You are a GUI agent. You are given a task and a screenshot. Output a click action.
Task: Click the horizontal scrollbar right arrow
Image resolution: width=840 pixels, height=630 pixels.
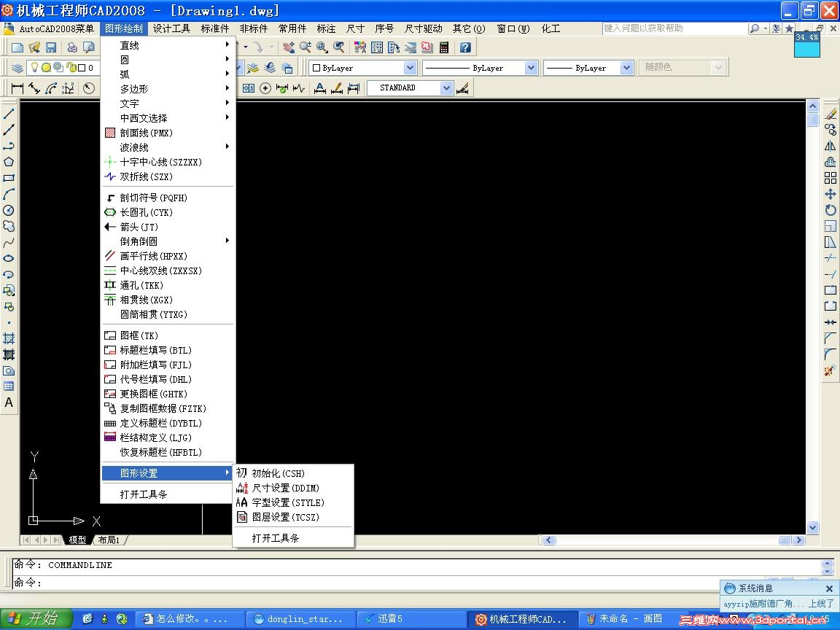799,540
